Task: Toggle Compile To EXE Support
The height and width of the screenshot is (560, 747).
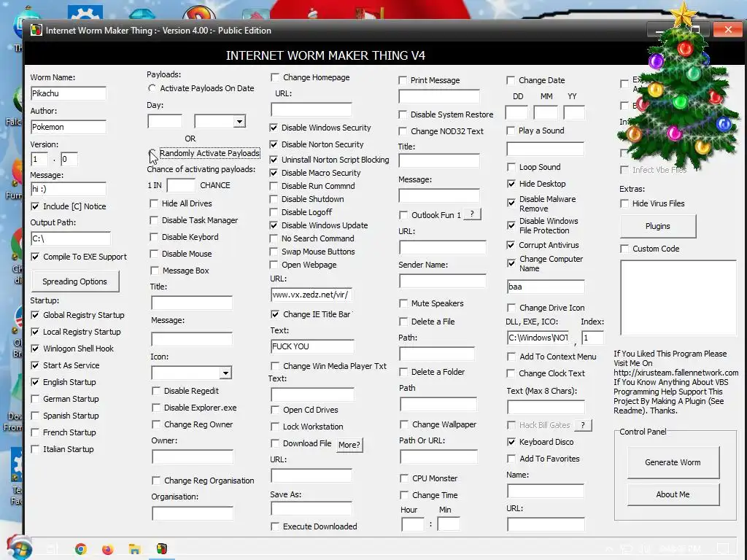Action: (x=35, y=257)
